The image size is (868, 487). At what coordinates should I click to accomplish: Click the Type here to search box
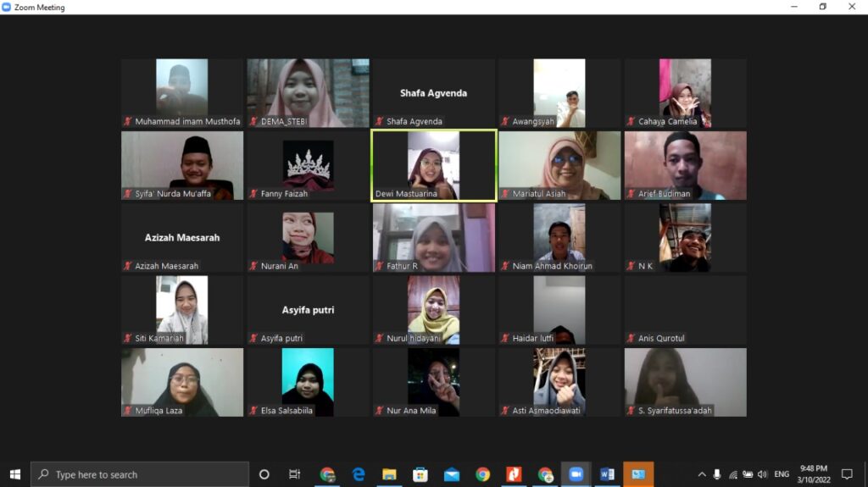[140, 474]
